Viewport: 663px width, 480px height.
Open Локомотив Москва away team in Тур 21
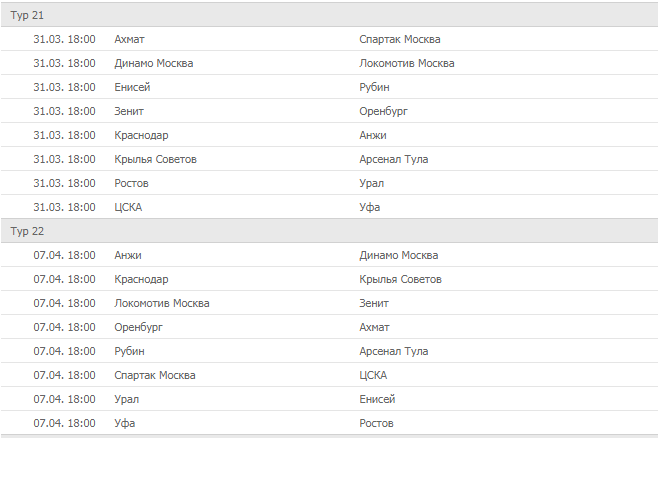tap(407, 63)
